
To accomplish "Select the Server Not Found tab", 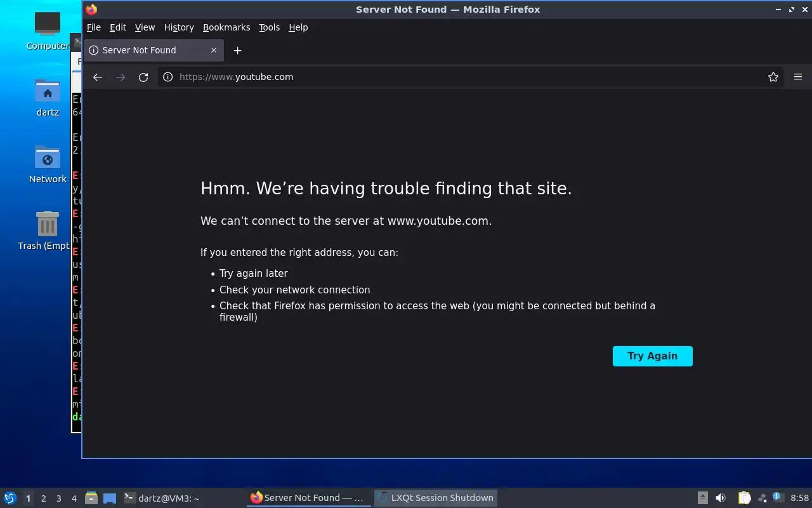I will point(154,50).
